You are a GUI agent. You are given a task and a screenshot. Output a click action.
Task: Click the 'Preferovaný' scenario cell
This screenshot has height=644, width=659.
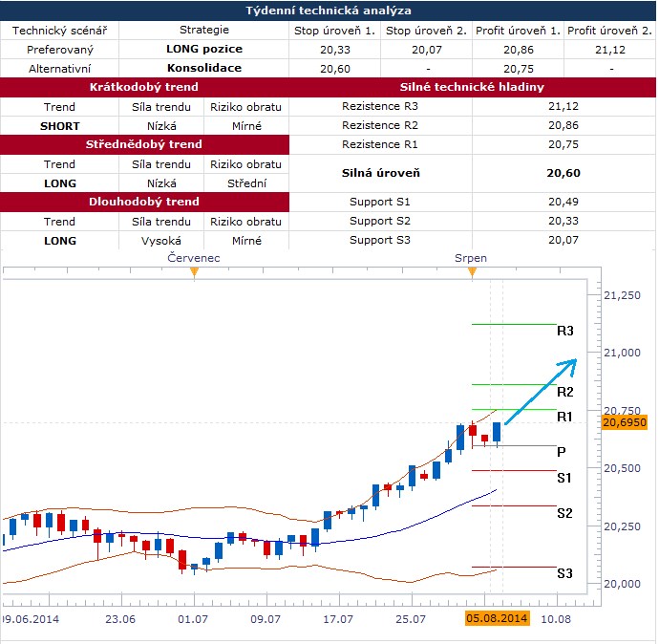pos(59,50)
